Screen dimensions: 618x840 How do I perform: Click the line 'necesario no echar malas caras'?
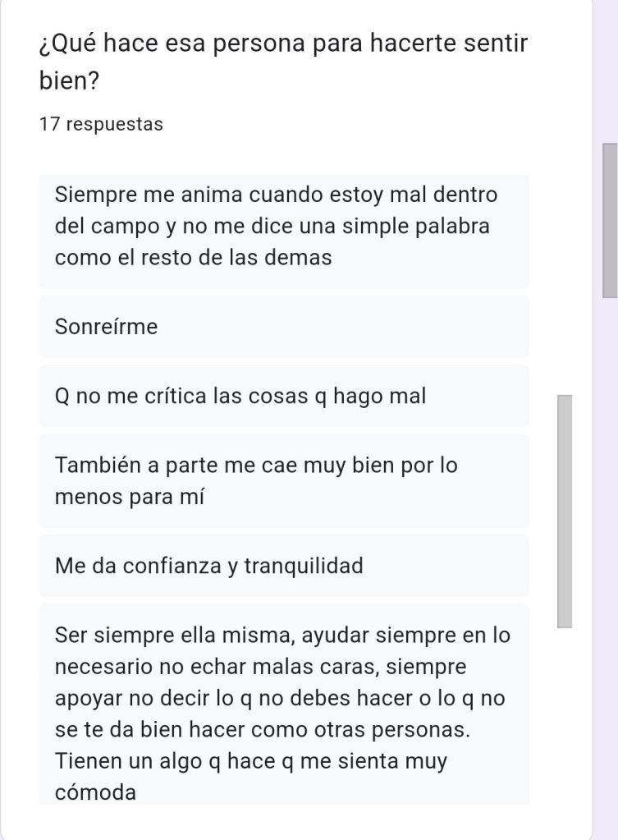click(260, 667)
